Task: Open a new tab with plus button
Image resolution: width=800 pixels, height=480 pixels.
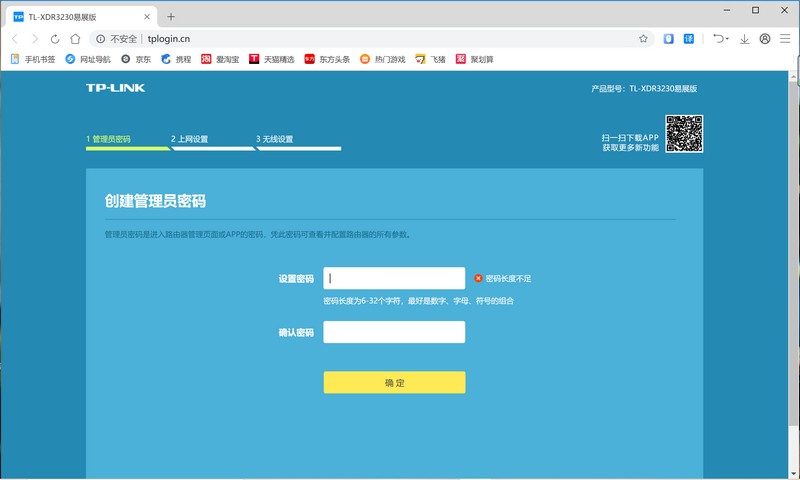Action: (171, 17)
